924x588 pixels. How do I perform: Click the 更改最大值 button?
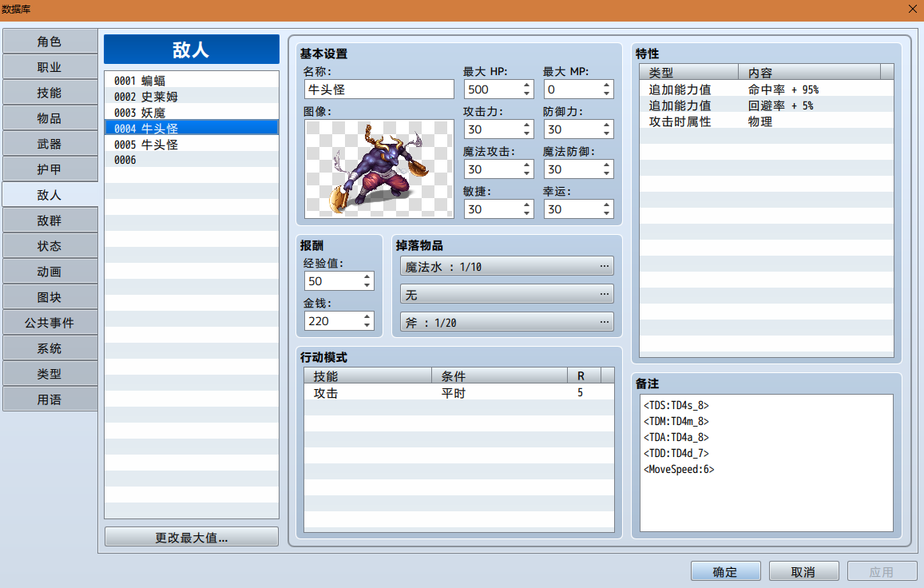(x=192, y=538)
